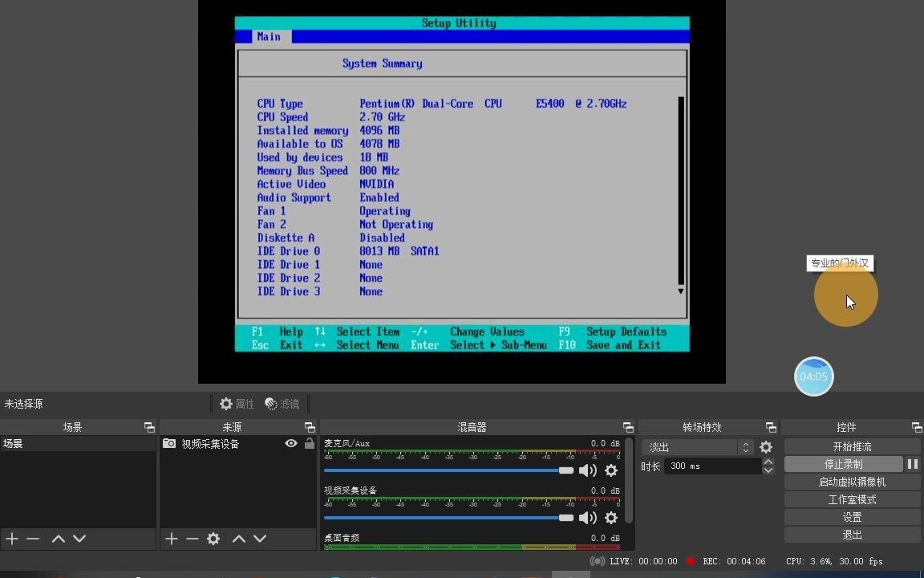Open the 麦克风/Aux audio settings gear

(x=610, y=470)
